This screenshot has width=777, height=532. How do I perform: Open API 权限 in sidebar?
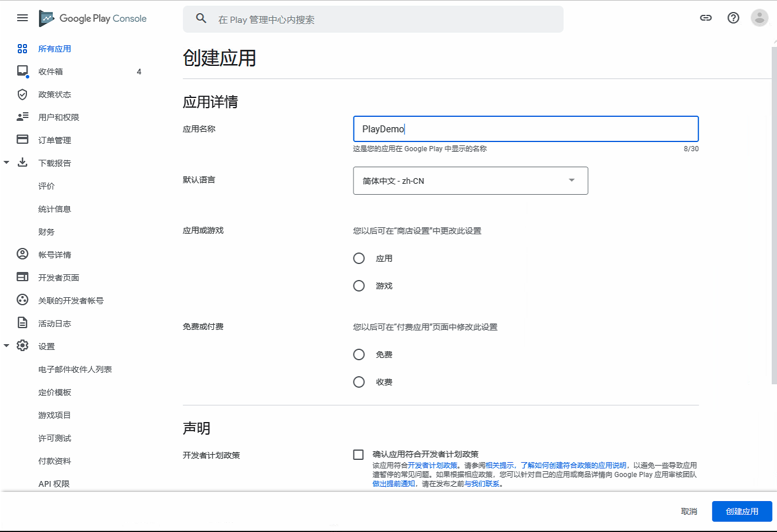pos(54,484)
